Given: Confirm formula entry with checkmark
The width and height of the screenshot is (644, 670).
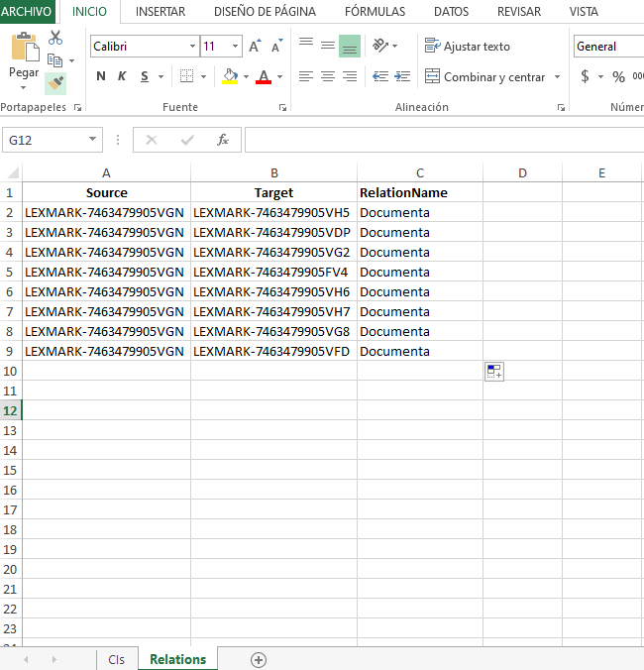Looking at the screenshot, I should (187, 140).
